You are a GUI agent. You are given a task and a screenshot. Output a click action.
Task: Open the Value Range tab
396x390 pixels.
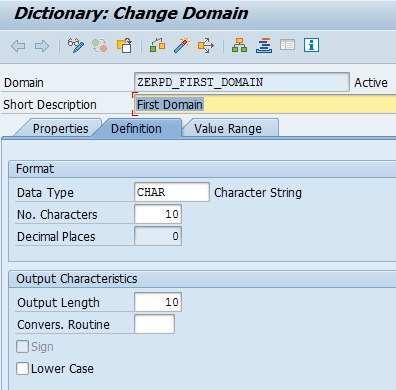pos(228,129)
